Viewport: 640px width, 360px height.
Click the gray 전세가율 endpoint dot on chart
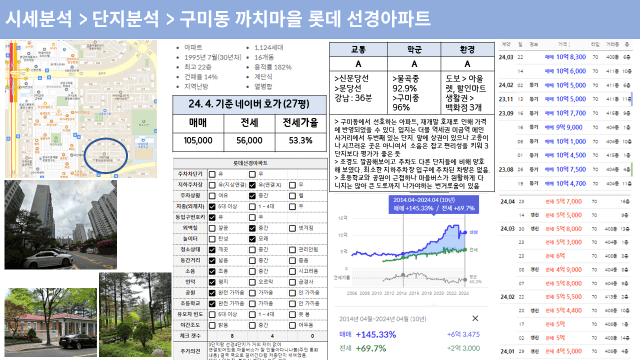pyautogui.click(x=465, y=280)
